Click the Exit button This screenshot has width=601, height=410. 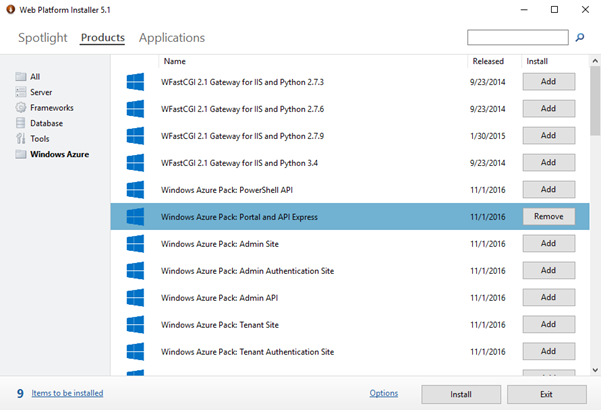[x=547, y=394]
